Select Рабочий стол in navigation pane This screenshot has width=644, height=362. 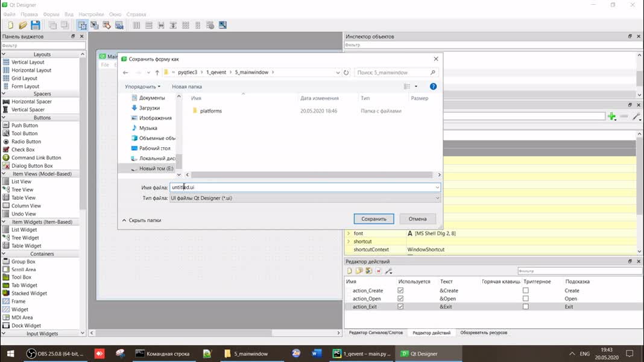click(x=154, y=148)
